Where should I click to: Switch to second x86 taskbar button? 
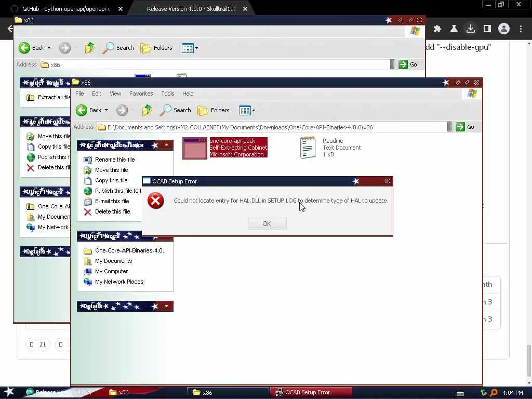point(228,392)
